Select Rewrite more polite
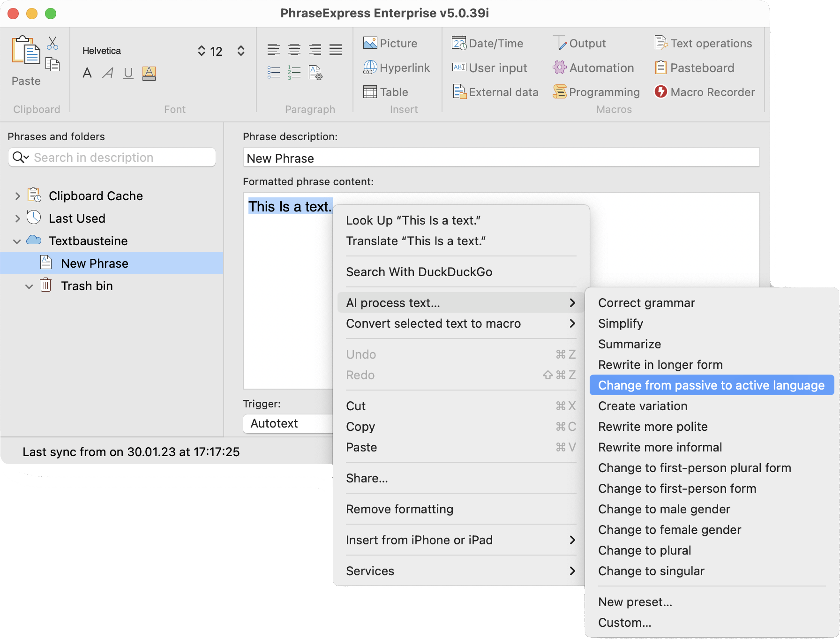The image size is (840, 639). pyautogui.click(x=712, y=427)
